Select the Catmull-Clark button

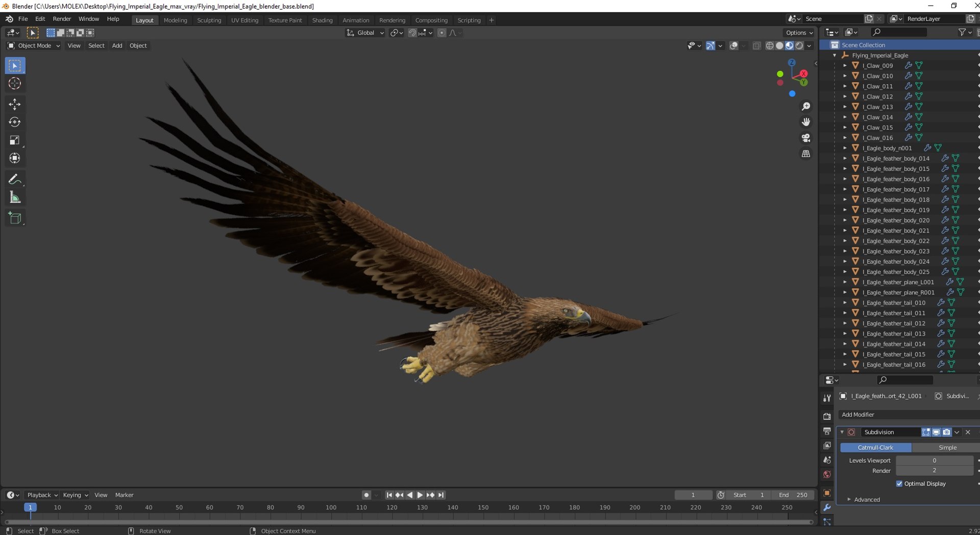(875, 448)
